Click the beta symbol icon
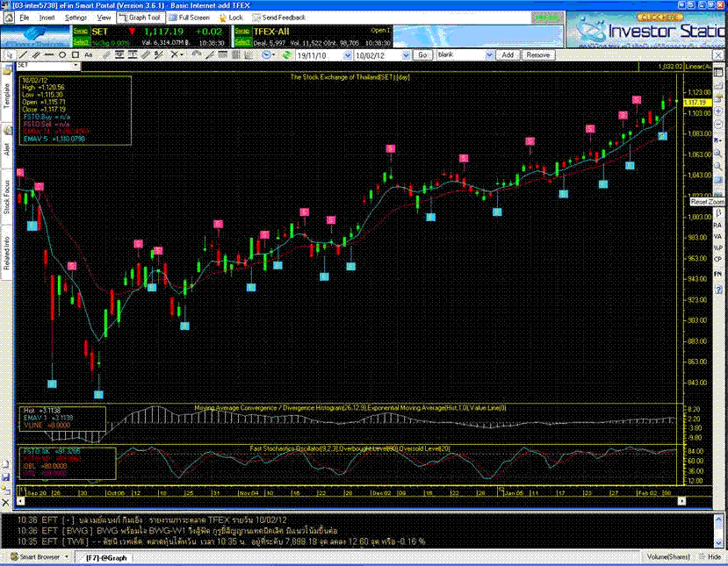This screenshot has width=728, height=566. coord(718,212)
